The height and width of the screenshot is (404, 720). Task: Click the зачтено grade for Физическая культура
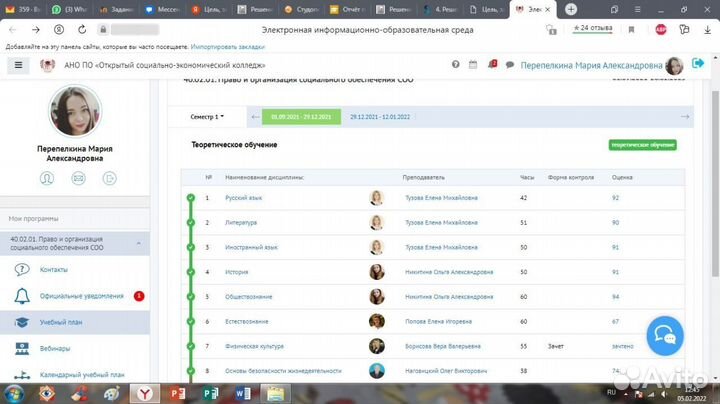pos(622,347)
